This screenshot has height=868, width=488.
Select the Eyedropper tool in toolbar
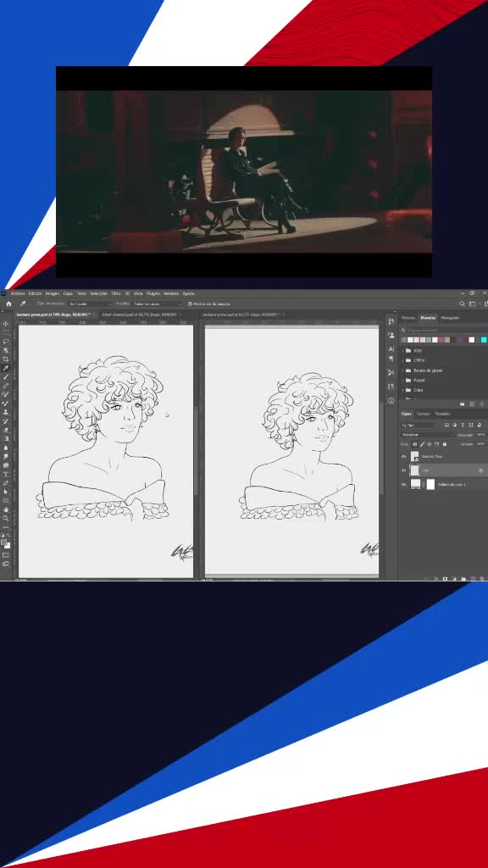pos(6,368)
